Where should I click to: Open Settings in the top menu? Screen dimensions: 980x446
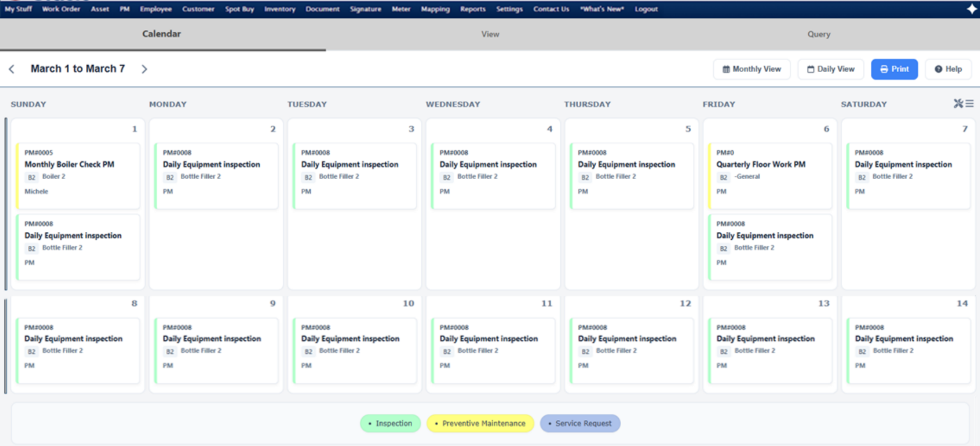(509, 9)
